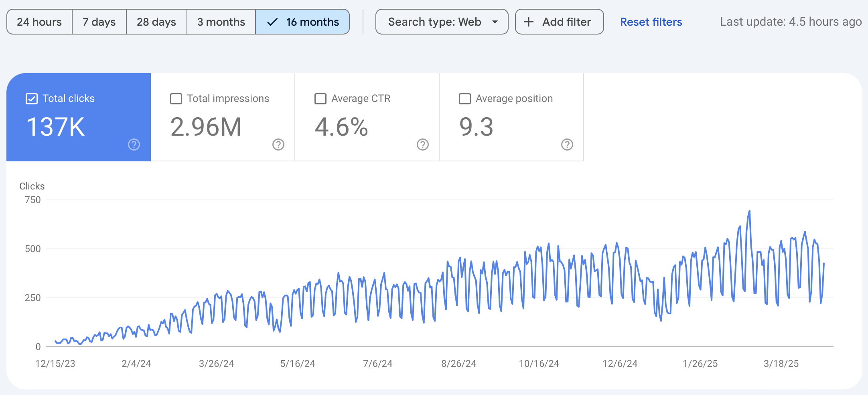Click the Search type dropdown arrow

coord(495,22)
